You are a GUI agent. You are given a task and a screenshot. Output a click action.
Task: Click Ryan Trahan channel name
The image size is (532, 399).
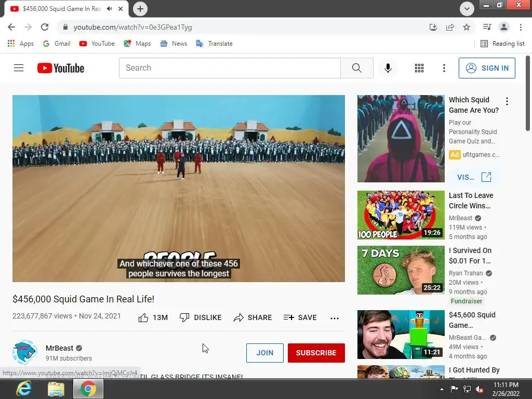tap(466, 273)
